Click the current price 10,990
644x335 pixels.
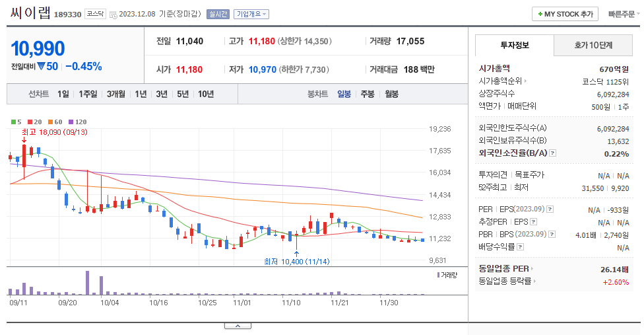[38, 48]
